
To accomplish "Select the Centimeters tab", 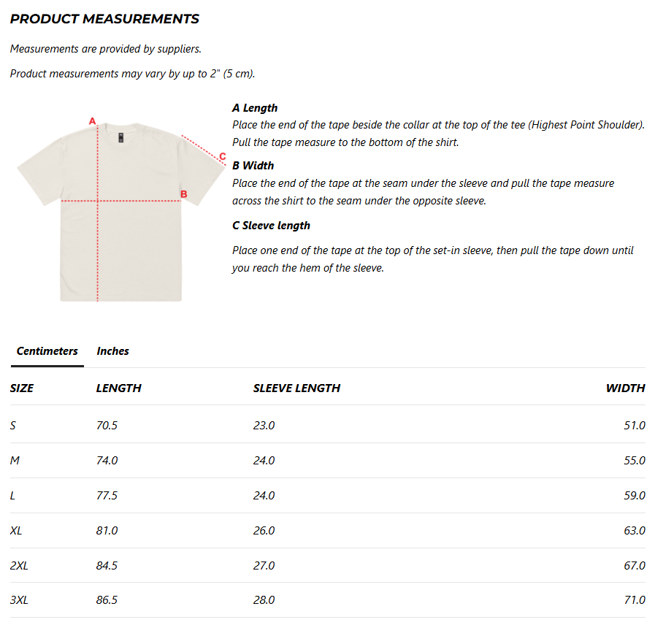I will 47,350.
